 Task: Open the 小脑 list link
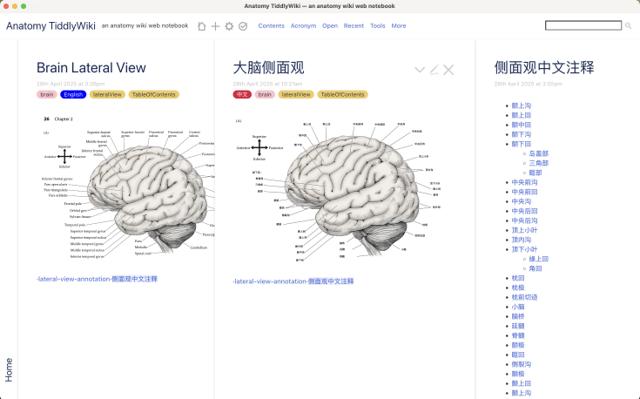[518, 307]
